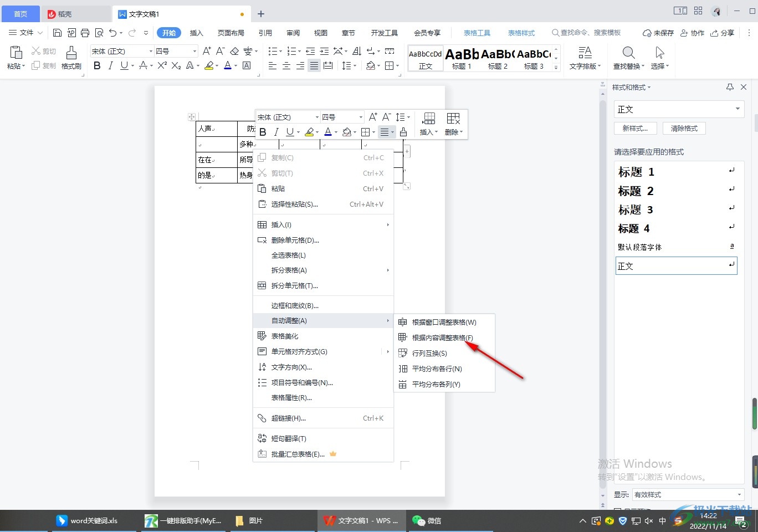
Task: Click the 分享 share button
Action: 723,33
